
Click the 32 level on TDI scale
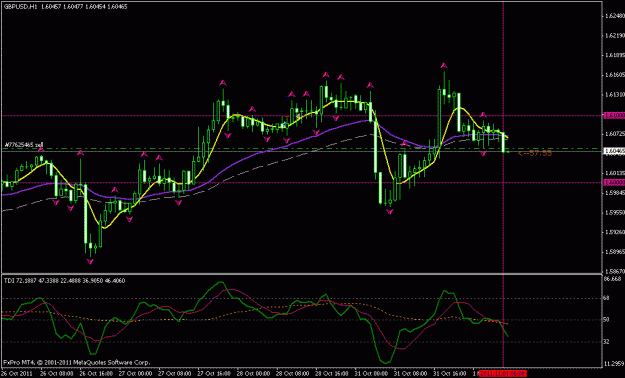(x=607, y=342)
